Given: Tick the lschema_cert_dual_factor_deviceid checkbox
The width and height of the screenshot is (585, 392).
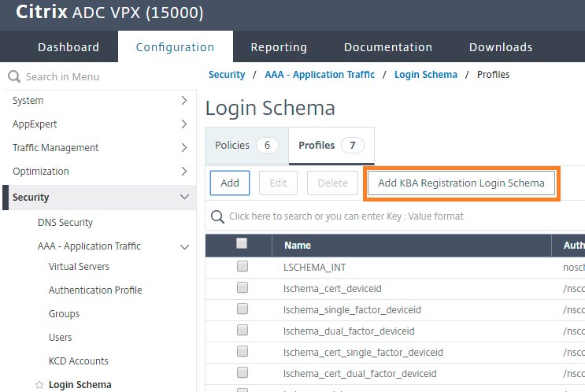Looking at the screenshot, I should point(243,372).
